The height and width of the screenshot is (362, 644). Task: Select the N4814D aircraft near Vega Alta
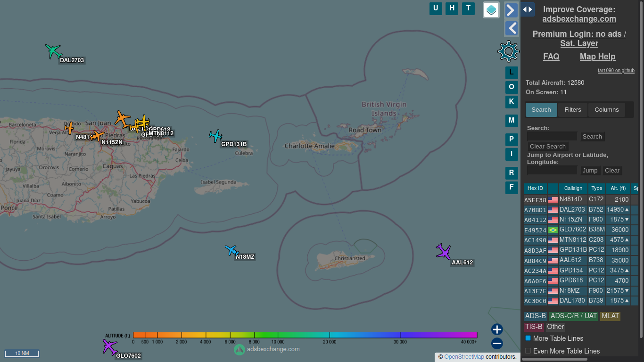[70, 128]
